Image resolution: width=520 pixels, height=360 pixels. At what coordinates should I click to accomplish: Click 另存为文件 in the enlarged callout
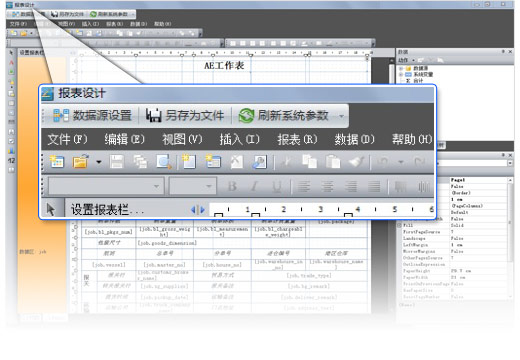click(185, 115)
